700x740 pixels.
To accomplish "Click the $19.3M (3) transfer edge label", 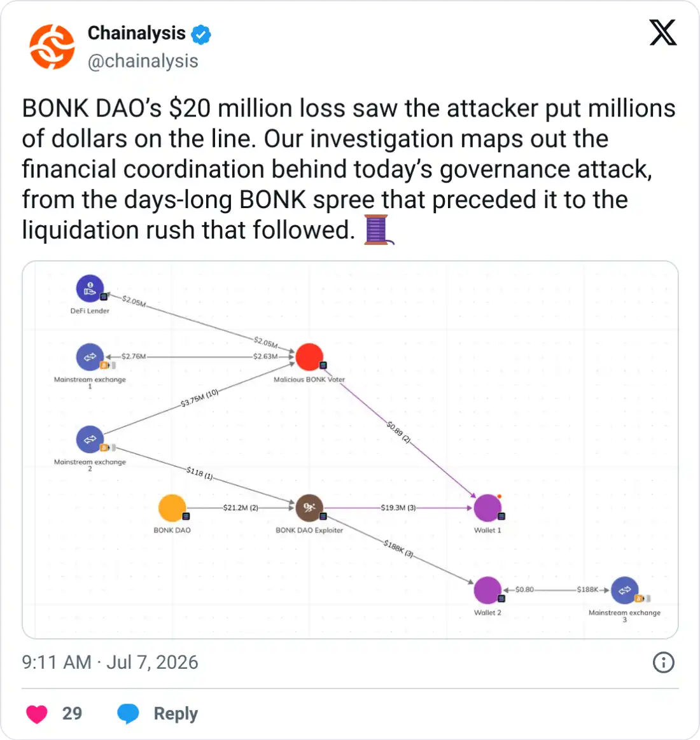I will (398, 508).
